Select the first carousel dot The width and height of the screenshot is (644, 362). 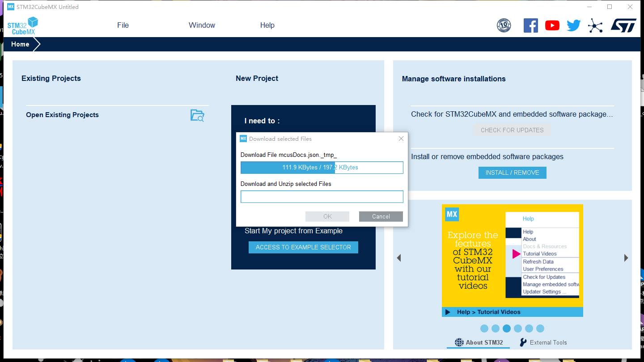pos(484,328)
